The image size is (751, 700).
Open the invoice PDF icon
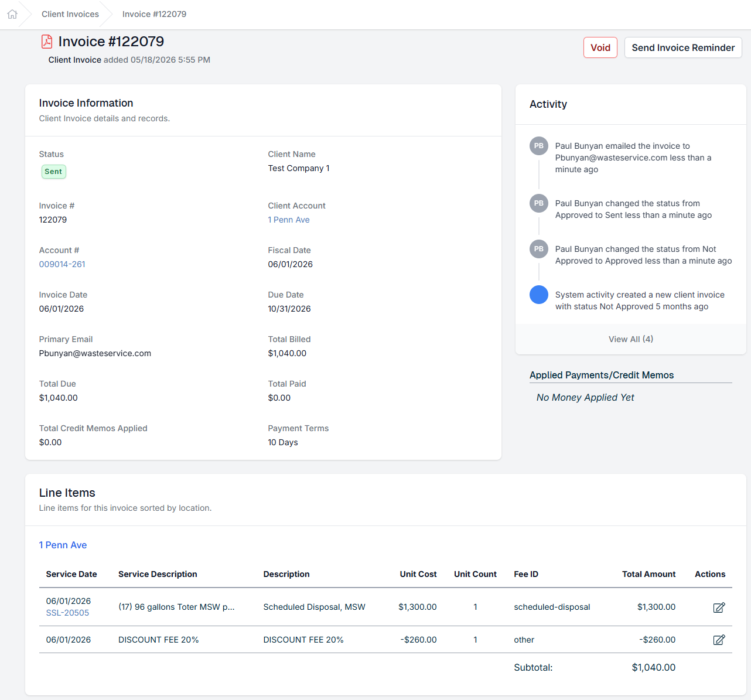[x=47, y=42]
